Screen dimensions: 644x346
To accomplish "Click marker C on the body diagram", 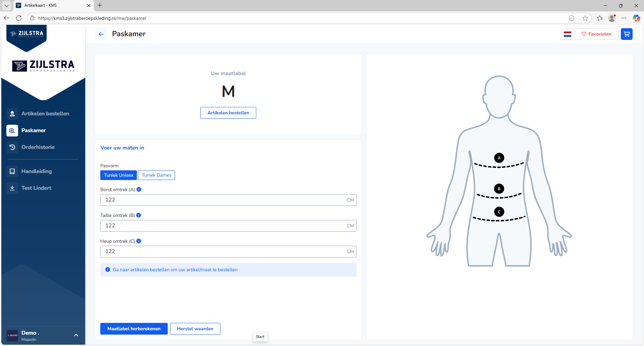I will click(x=499, y=212).
